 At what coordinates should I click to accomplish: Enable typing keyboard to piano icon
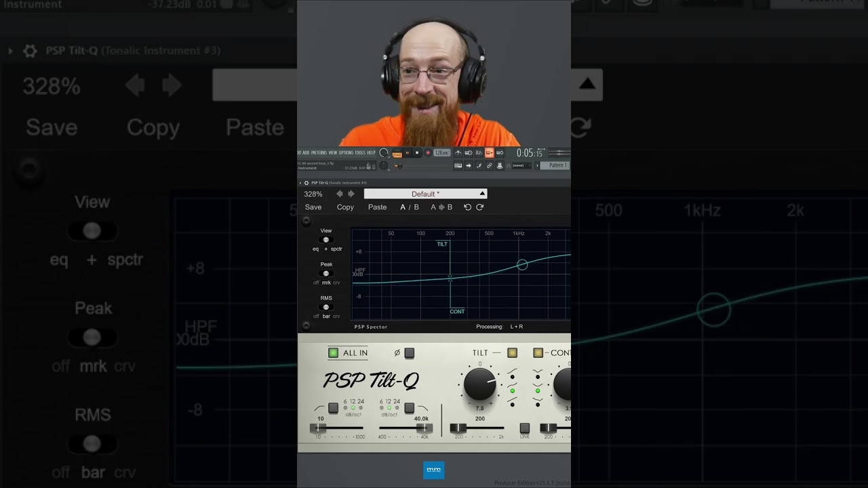point(458,165)
